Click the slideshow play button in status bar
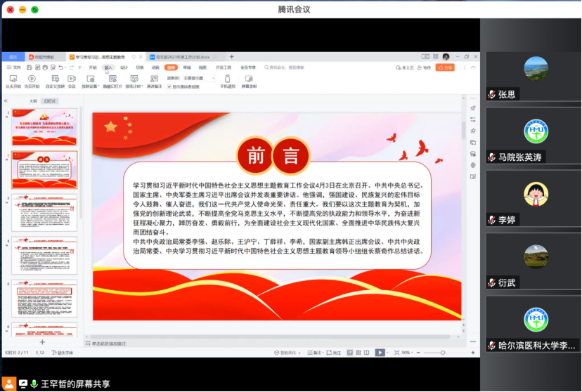Screen dimensions: 582x392 click(x=380, y=353)
